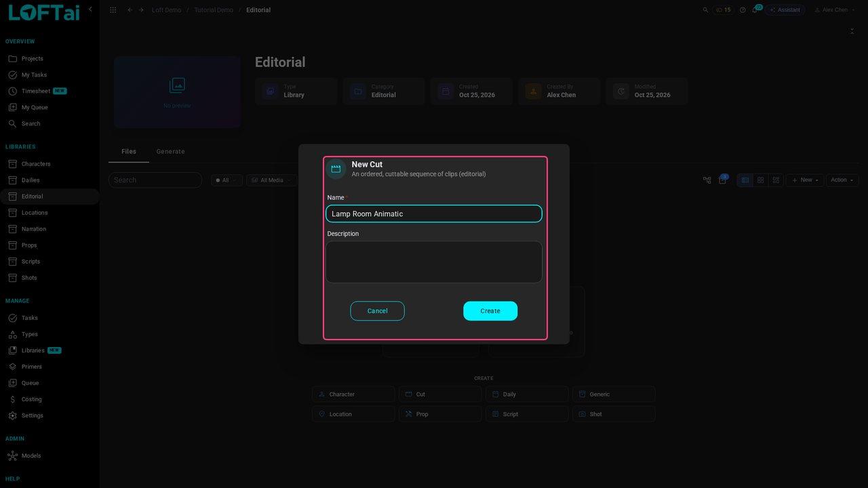Open the Action dropdown

point(842,180)
